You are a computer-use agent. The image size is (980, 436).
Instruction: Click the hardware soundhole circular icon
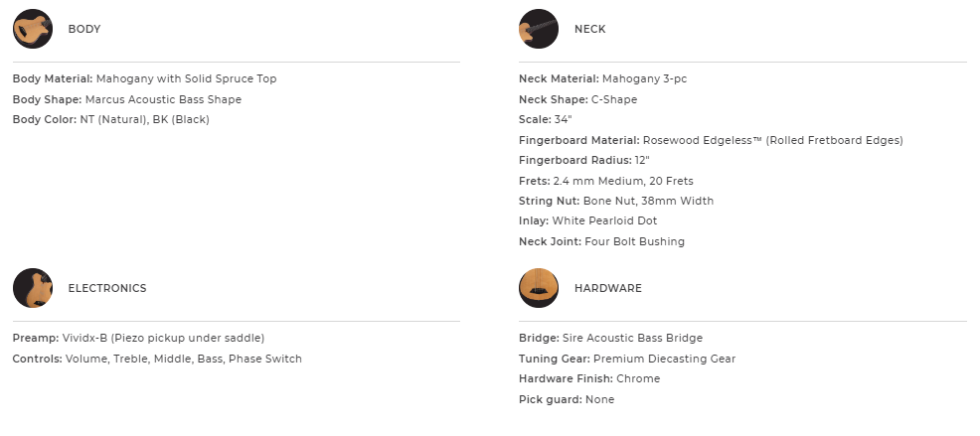539,288
